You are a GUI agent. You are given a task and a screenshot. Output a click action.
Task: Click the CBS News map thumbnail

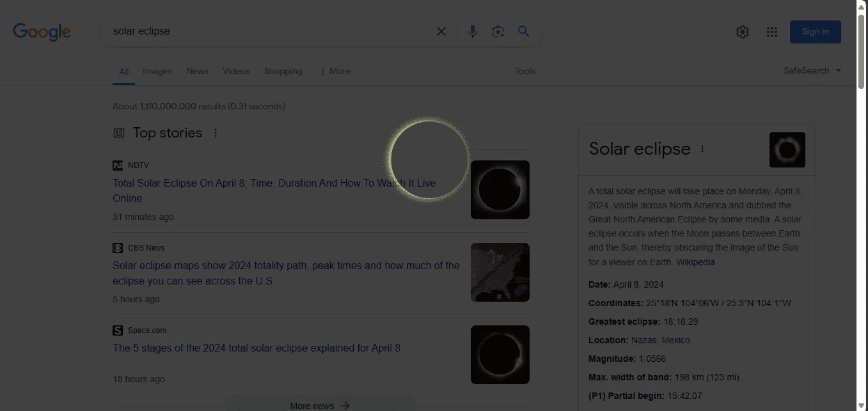coord(500,272)
